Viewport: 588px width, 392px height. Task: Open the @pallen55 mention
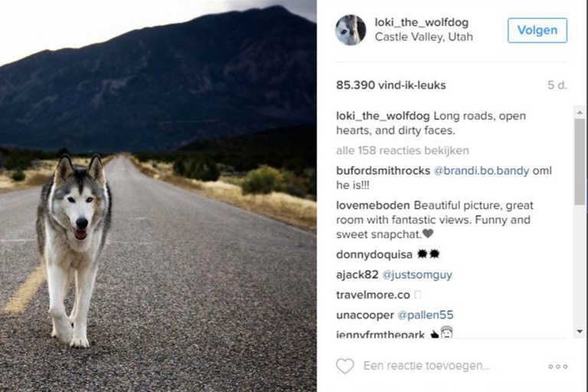425,315
